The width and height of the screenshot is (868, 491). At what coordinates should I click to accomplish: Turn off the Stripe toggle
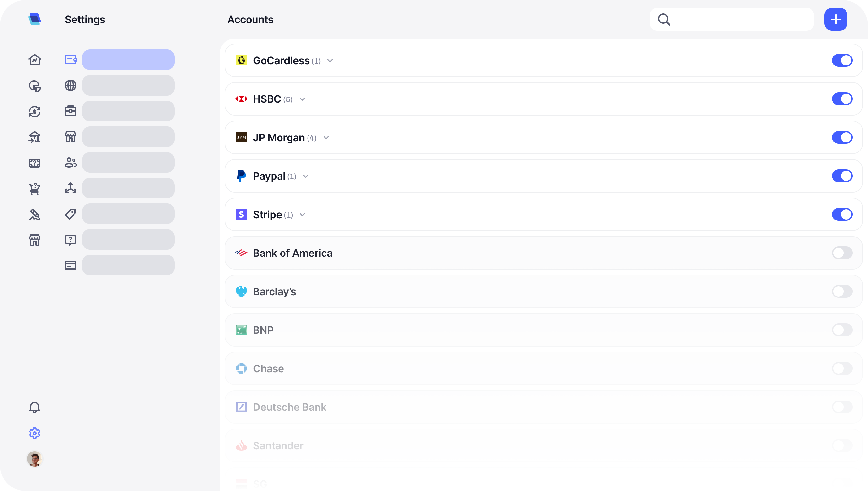pyautogui.click(x=842, y=214)
